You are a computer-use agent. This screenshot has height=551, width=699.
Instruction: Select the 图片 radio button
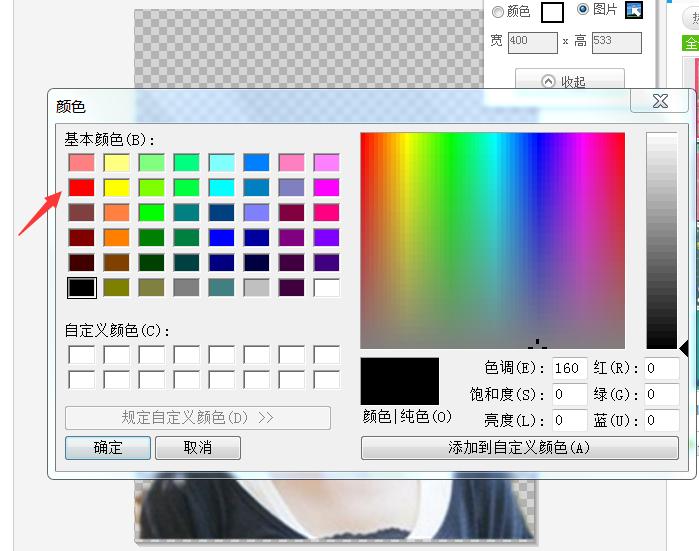coord(584,10)
